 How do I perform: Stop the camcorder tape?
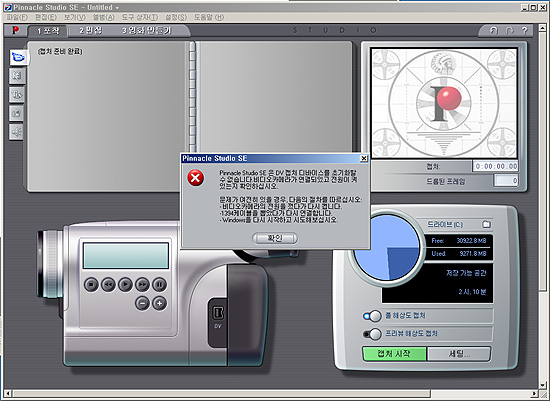tap(91, 285)
